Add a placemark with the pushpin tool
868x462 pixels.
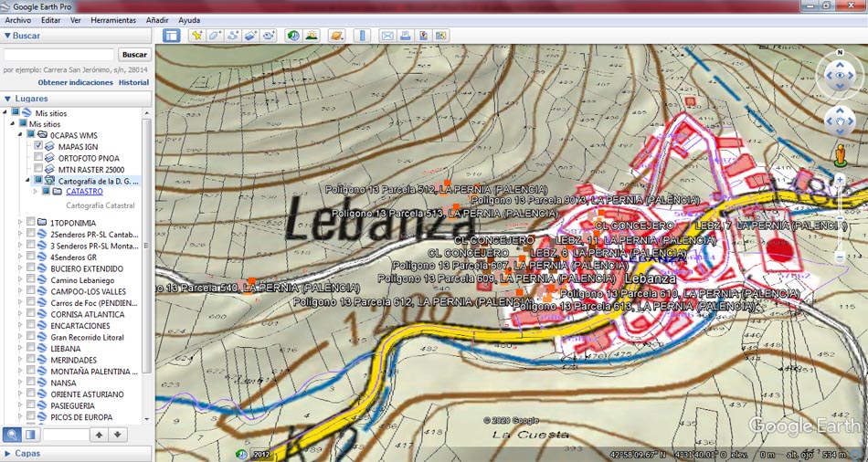(x=196, y=36)
